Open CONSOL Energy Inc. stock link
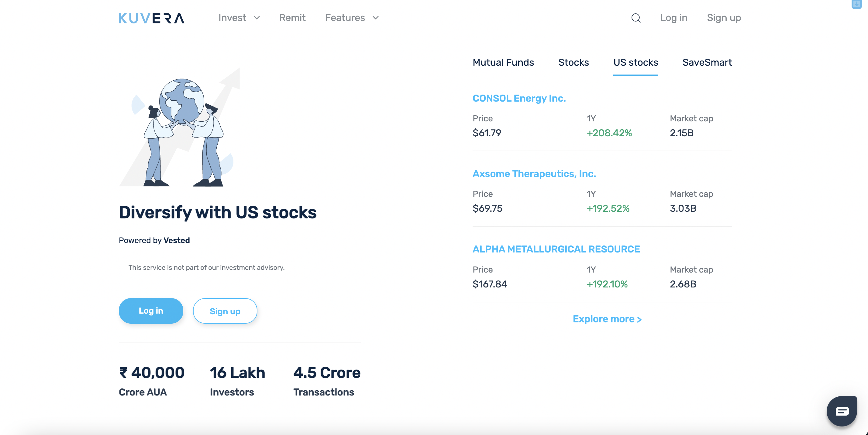This screenshot has width=868, height=435. point(519,98)
